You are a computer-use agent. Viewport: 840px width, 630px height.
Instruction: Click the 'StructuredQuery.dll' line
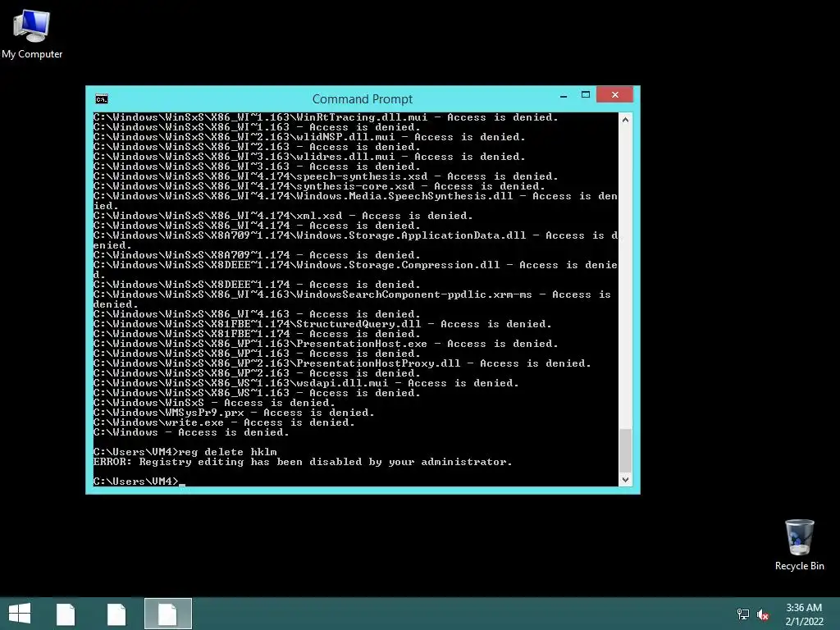322,324
